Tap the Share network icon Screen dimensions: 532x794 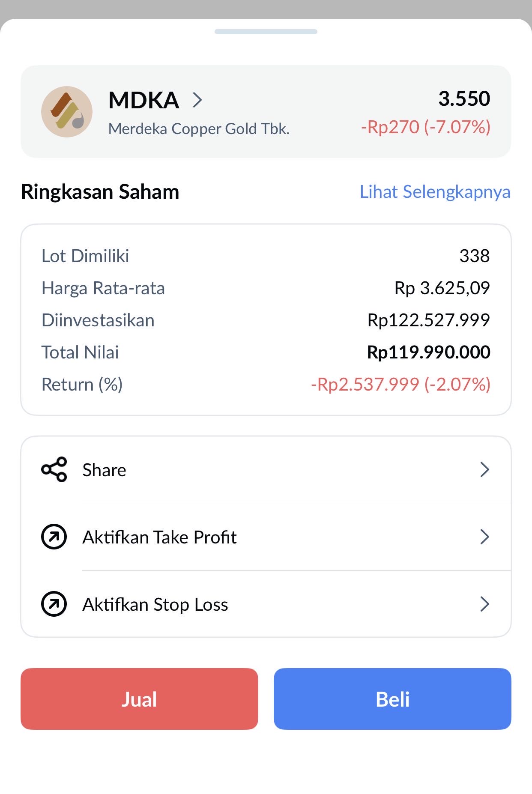tap(54, 470)
